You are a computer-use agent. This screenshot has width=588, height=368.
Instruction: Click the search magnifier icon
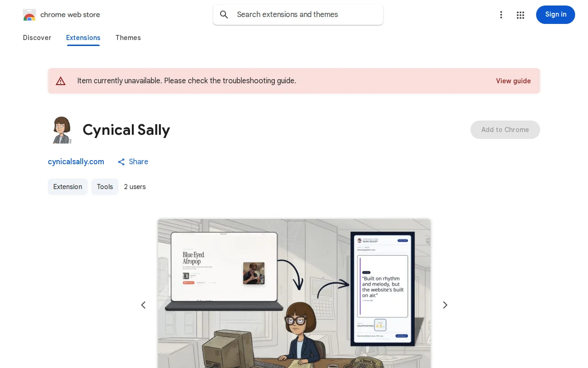[224, 15]
